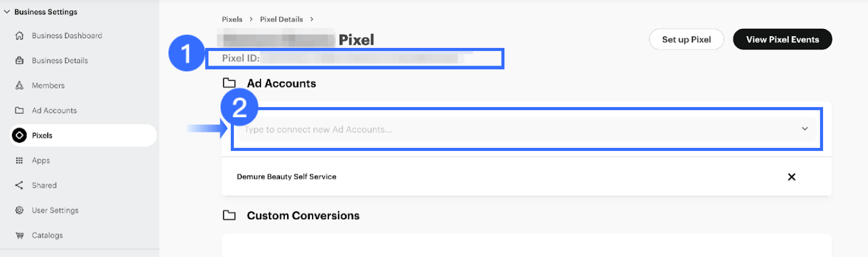868x257 pixels.
Task: Click the folder icon beside Custom Conversions
Action: (x=229, y=216)
